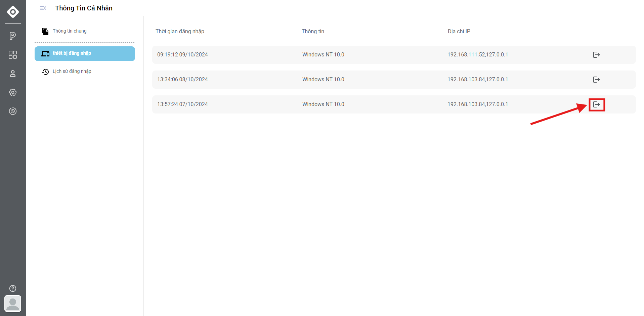Log out the 09:19:12 09/10/2024 session
This screenshot has width=644, height=316.
(x=597, y=55)
